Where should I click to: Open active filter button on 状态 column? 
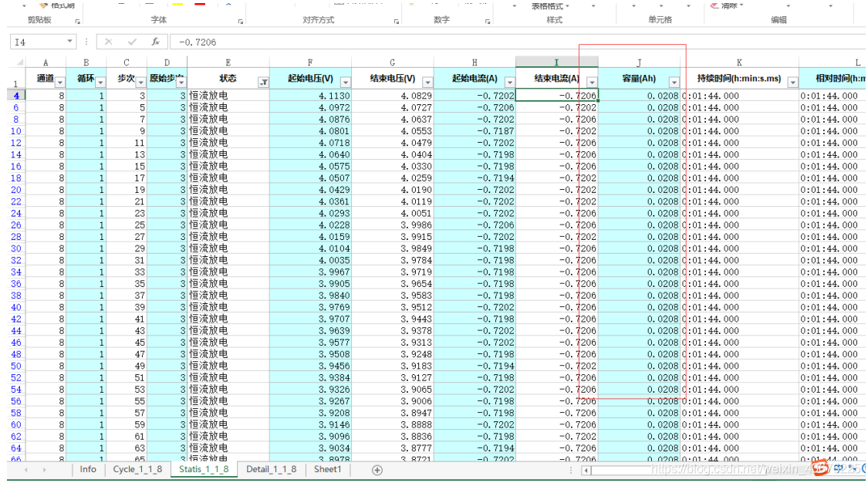[264, 83]
